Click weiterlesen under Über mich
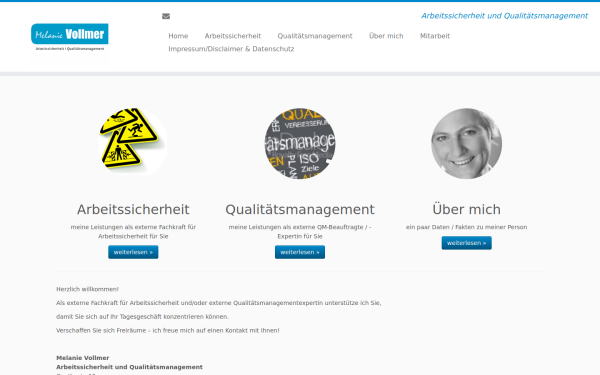Viewport: 600px width, 375px height. coord(466,243)
